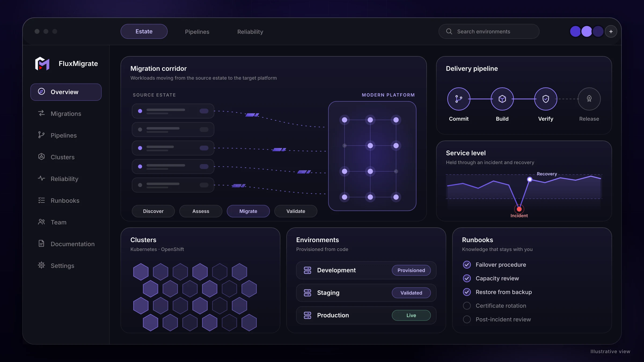The width and height of the screenshot is (644, 362).
Task: Add a member with the plus button
Action: tap(611, 31)
